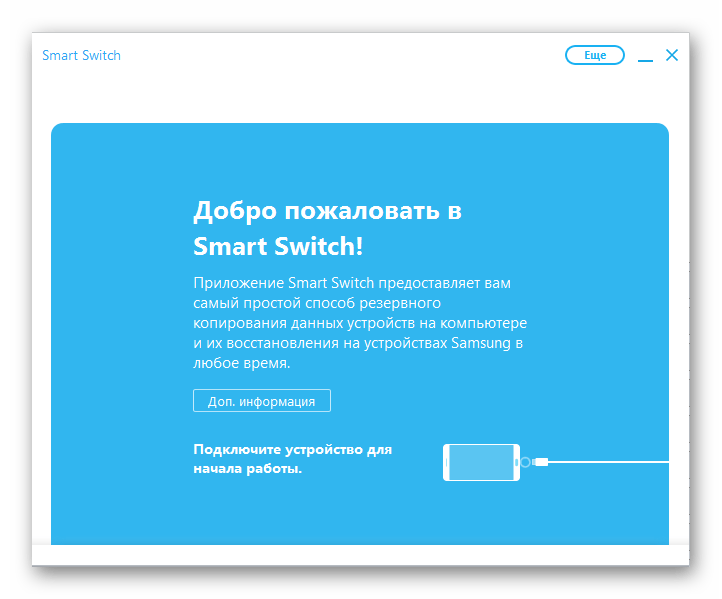Click the Доп. информация button

pos(262,401)
